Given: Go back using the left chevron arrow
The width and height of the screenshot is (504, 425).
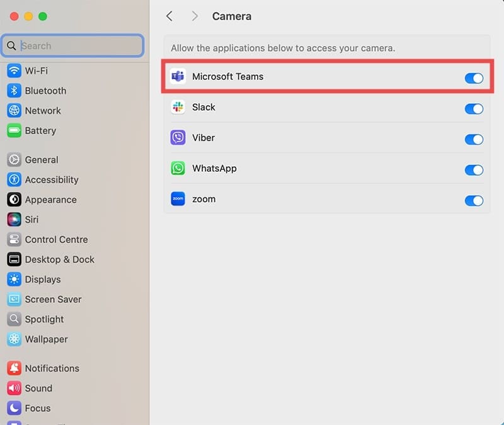Looking at the screenshot, I should pyautogui.click(x=169, y=16).
